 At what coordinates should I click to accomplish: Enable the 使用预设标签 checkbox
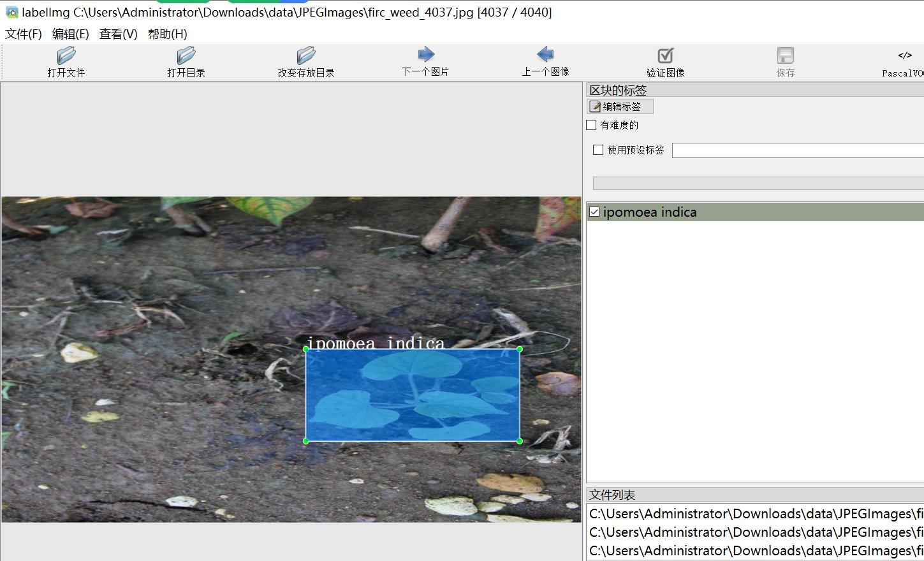coord(598,150)
